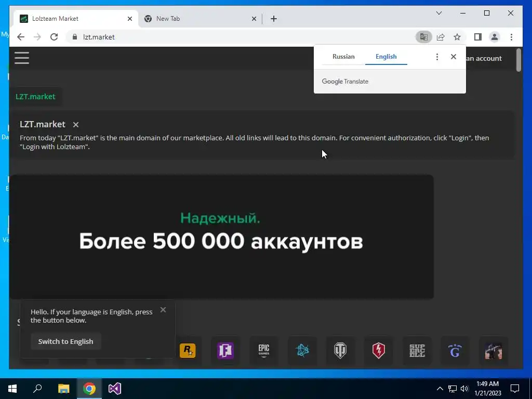Share this page icon in address bar

[x=441, y=37]
